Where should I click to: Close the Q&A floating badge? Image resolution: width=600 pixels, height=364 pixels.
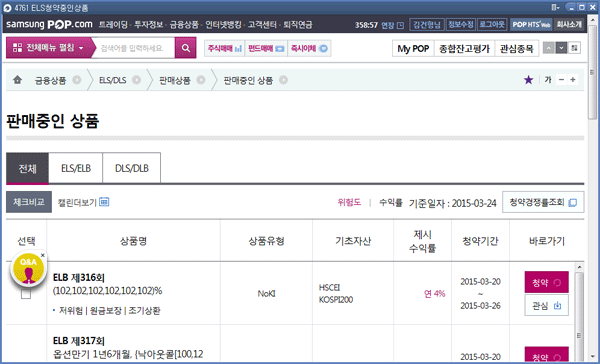(x=43, y=255)
